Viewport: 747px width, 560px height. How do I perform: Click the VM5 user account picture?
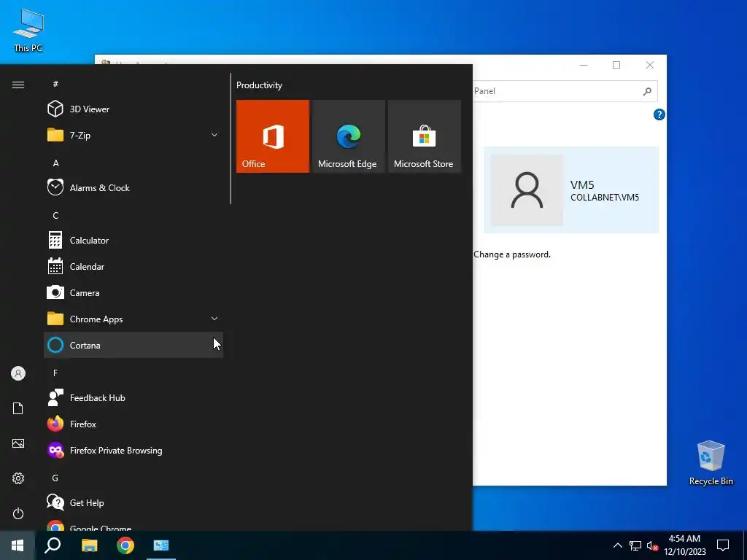coord(527,190)
